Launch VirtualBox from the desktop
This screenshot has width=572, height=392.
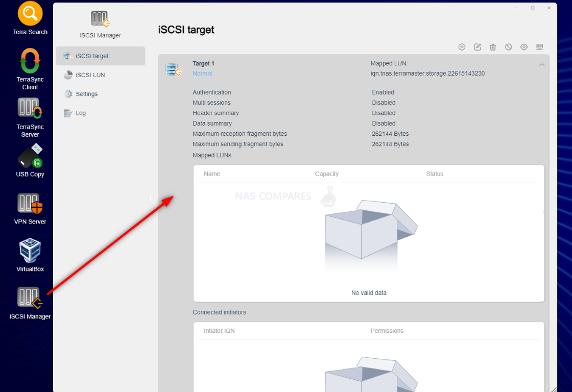click(30, 255)
